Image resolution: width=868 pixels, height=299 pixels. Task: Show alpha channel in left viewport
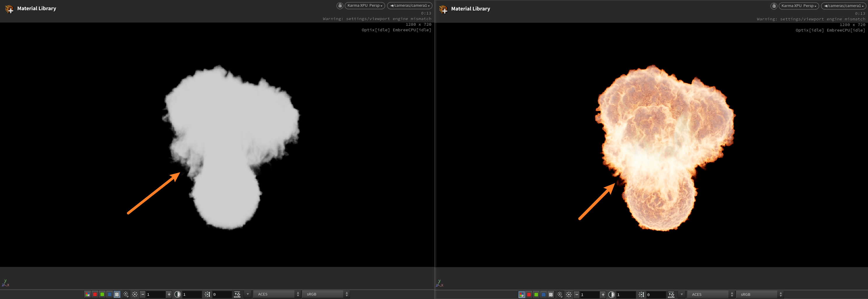117,294
